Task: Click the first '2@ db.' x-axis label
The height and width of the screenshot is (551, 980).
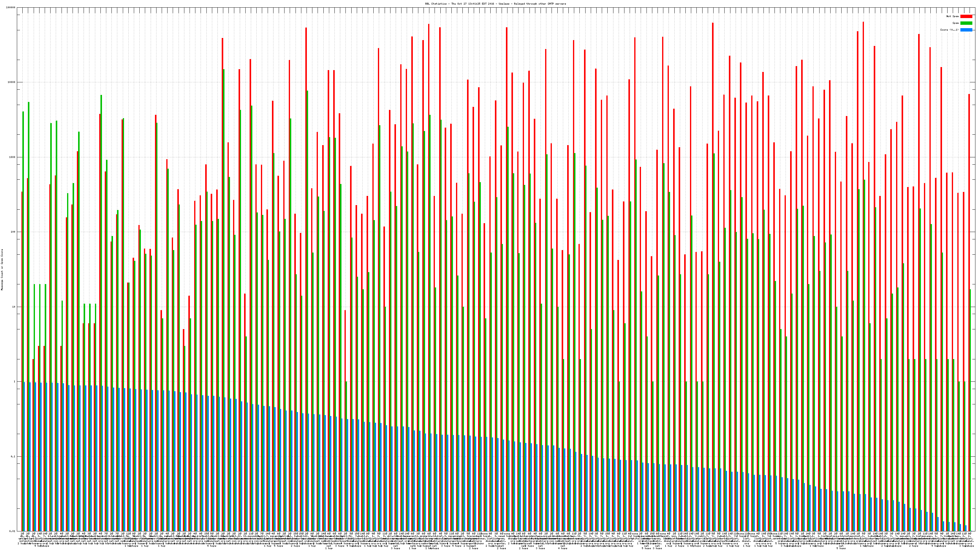Action: (x=22, y=535)
